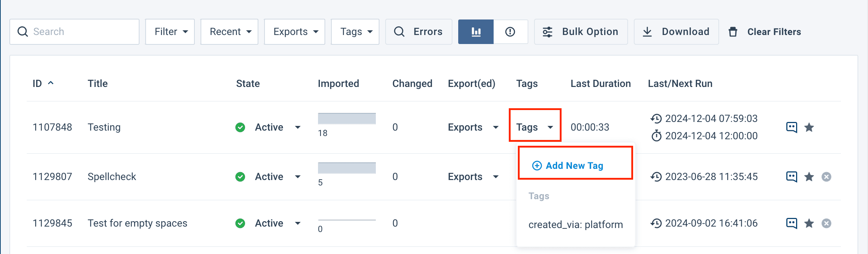Change Active state of Spellcheck row
Image resolution: width=868 pixels, height=254 pixels.
(x=277, y=177)
